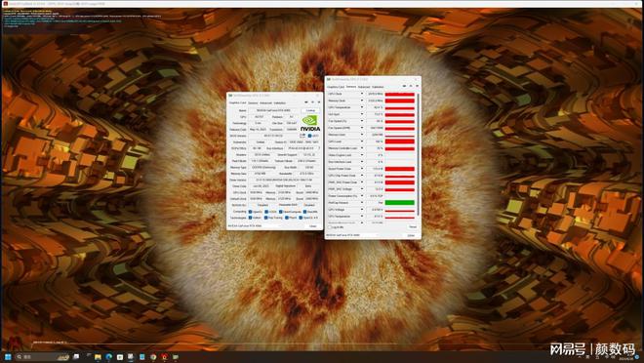
Task: Click the GPU Name field in Graphics Card window
Action: [273, 110]
